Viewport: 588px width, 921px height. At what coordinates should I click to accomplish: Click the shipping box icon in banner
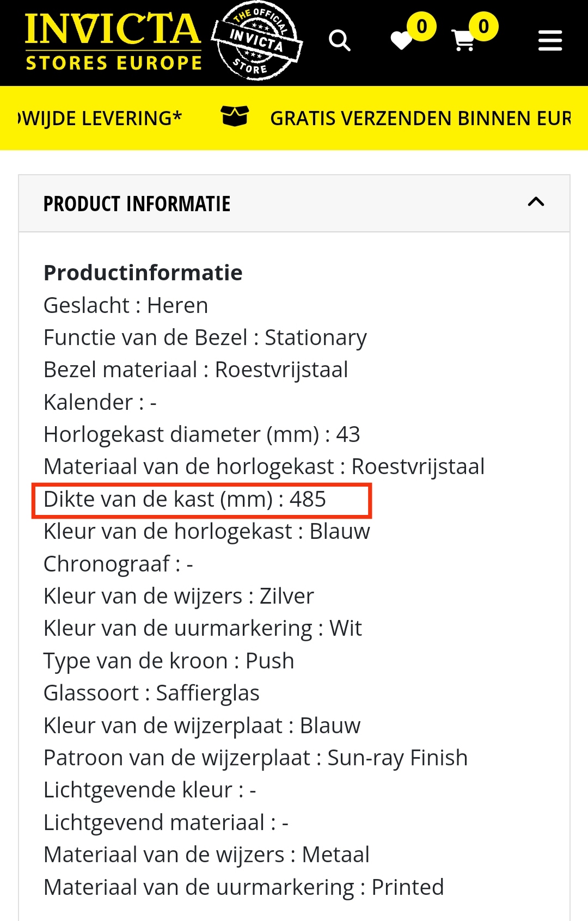[235, 116]
